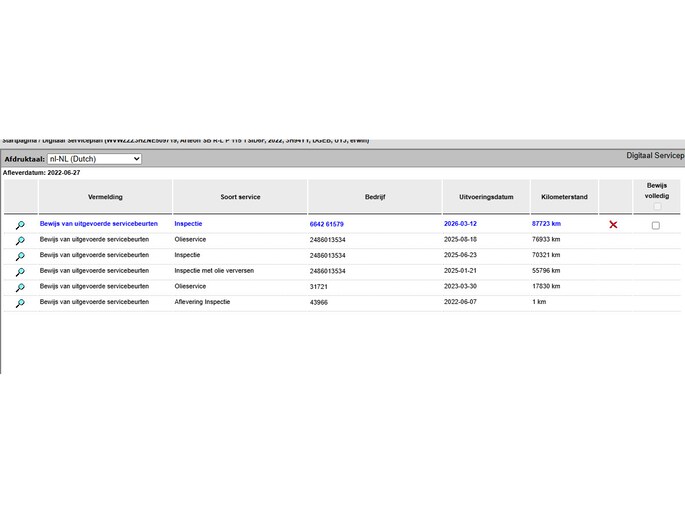Inspect the 2023-03-30 Olieservice entry via magnifier
Viewport: 685px width, 513px height.
point(19,287)
